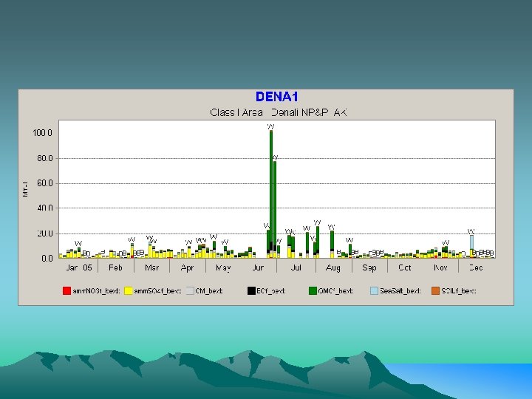This screenshot has height=399, width=532.
Task: Click the light blue SeaSalt_bext legend swatch
Action: 374,291
